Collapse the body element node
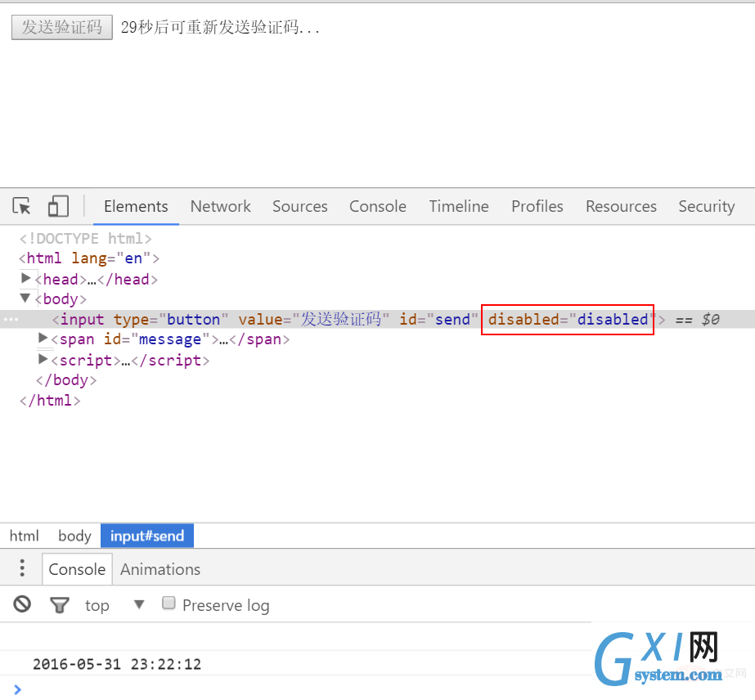The height and width of the screenshot is (700, 755). coord(25,298)
